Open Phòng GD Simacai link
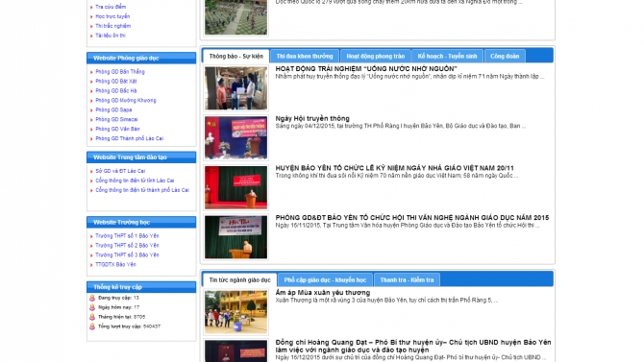 pos(116,119)
